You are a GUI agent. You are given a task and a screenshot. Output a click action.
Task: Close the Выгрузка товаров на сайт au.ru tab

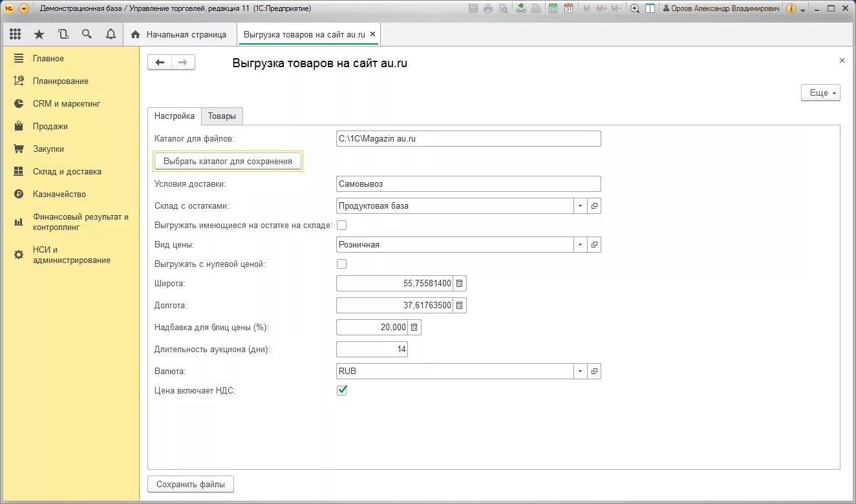(x=372, y=34)
